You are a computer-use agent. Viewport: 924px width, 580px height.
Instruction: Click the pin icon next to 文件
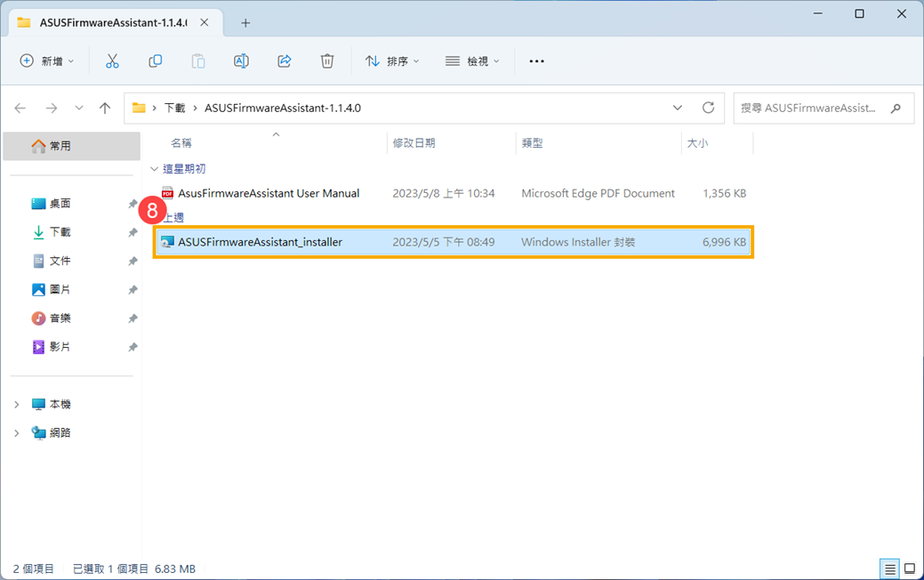click(133, 262)
